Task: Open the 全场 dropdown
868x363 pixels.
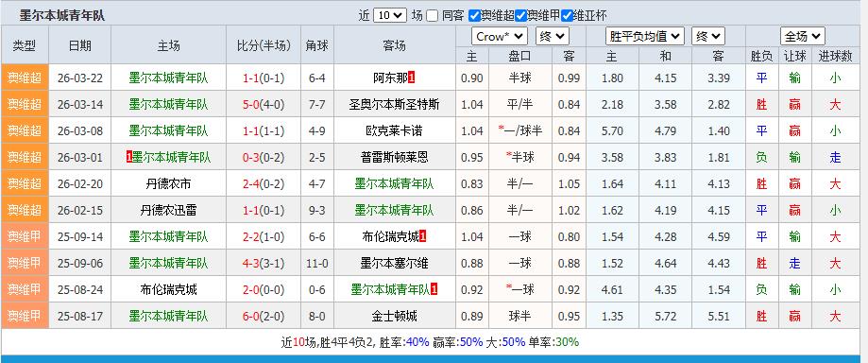Action: tap(803, 37)
